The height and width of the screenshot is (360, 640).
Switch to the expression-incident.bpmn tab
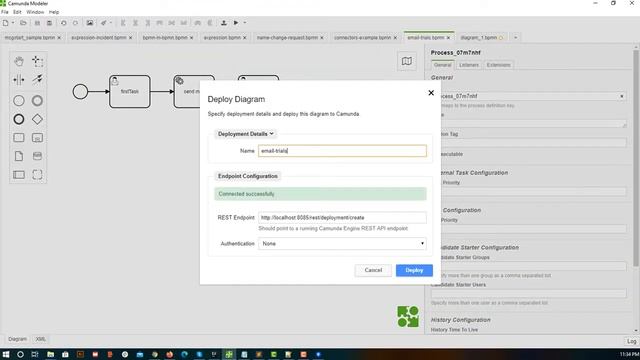coord(99,38)
